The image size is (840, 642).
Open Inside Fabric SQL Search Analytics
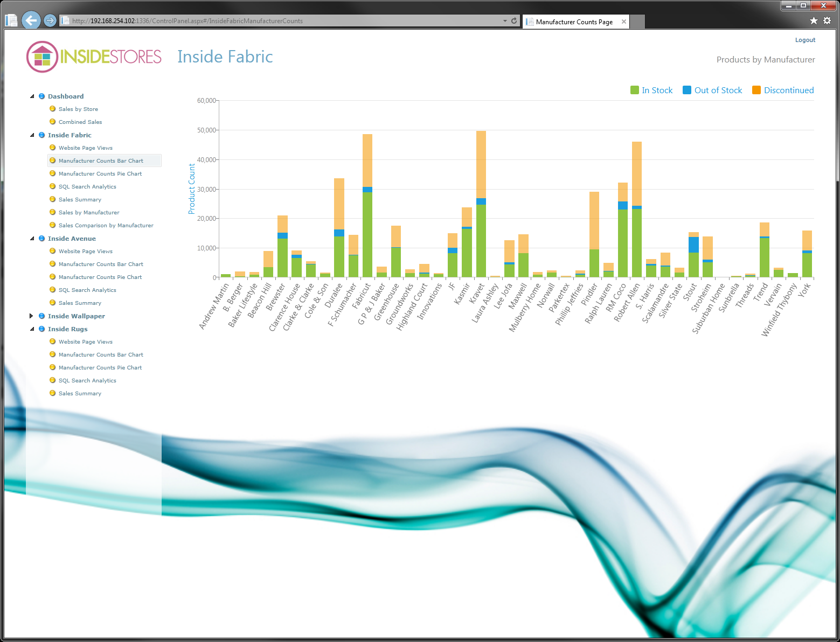[87, 186]
